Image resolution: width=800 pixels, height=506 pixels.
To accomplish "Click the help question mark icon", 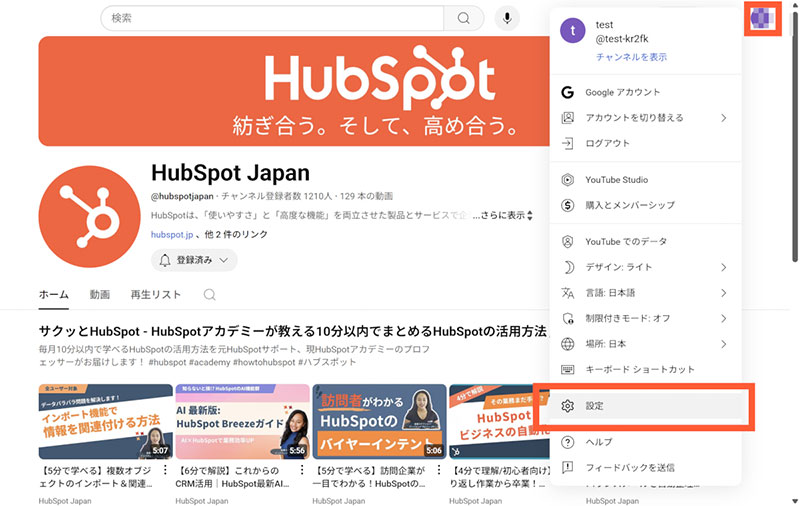I will tap(567, 442).
